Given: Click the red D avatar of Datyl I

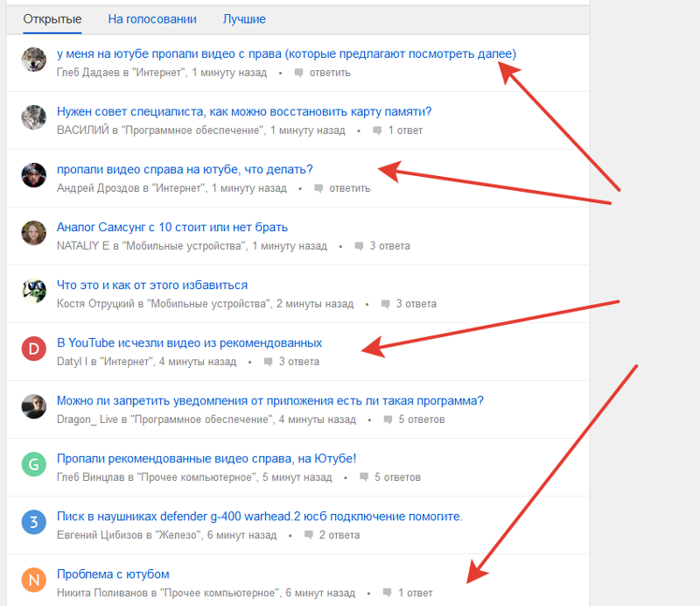Looking at the screenshot, I should tap(34, 349).
